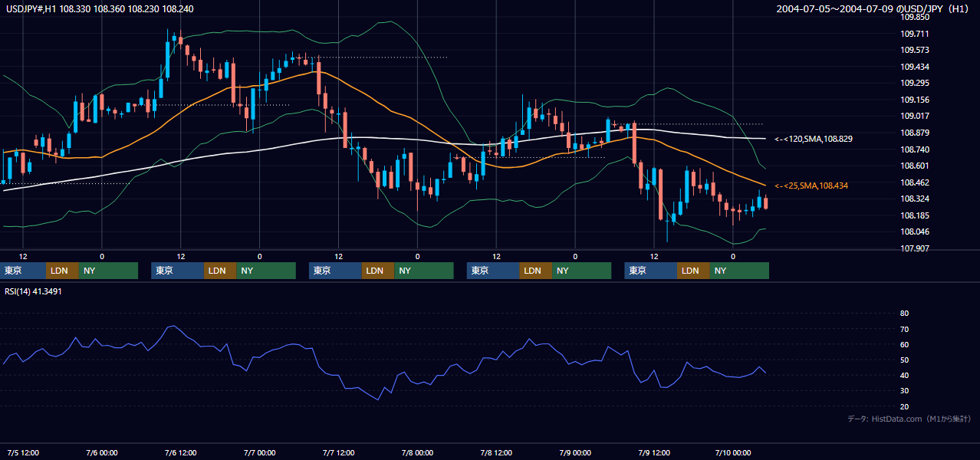Click RSI level label 30

[x=904, y=391]
